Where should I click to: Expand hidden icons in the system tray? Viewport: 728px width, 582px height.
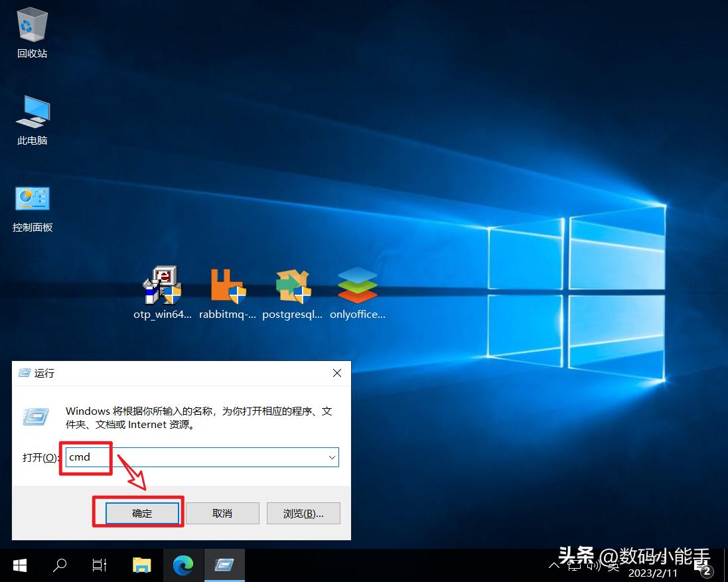[x=555, y=565]
